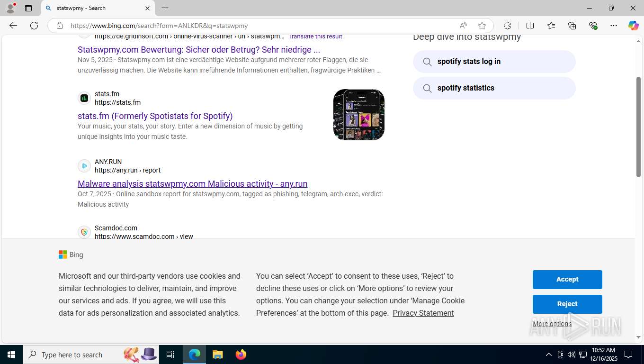644x364 pixels.
Task: Click the Bing logo in cookie banner
Action: (71, 255)
